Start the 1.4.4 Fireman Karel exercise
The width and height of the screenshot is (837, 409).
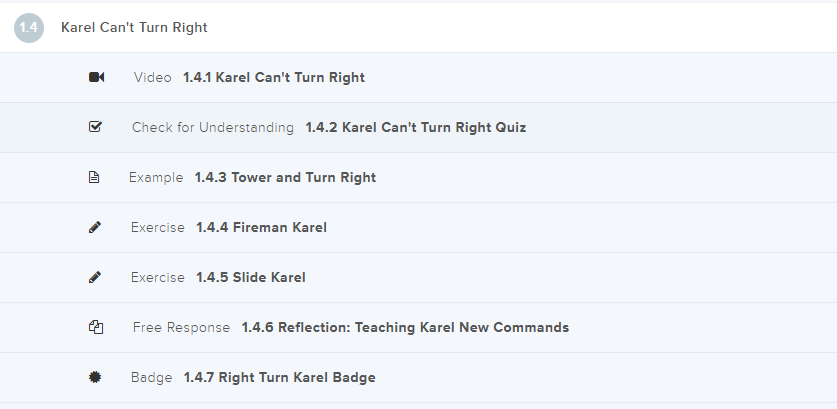pyautogui.click(x=261, y=228)
